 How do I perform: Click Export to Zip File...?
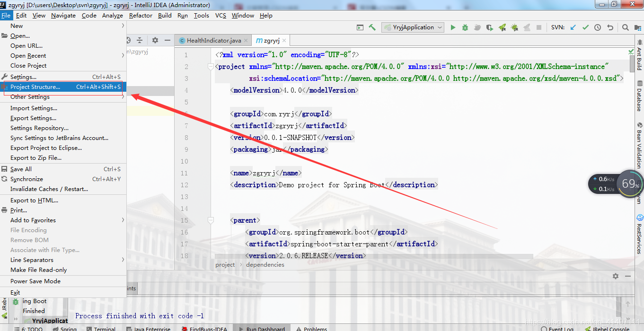pyautogui.click(x=64, y=157)
